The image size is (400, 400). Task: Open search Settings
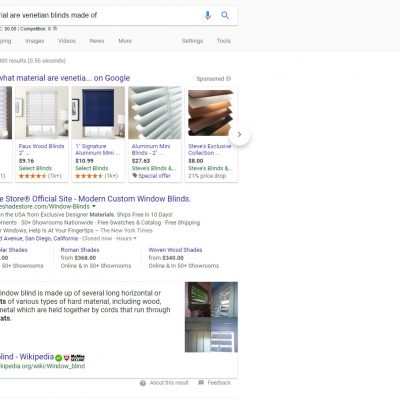192,41
